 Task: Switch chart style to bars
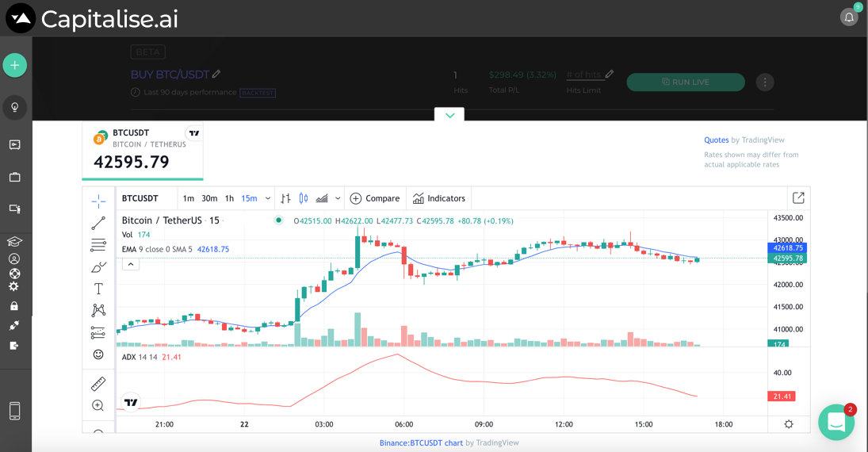[x=285, y=198]
